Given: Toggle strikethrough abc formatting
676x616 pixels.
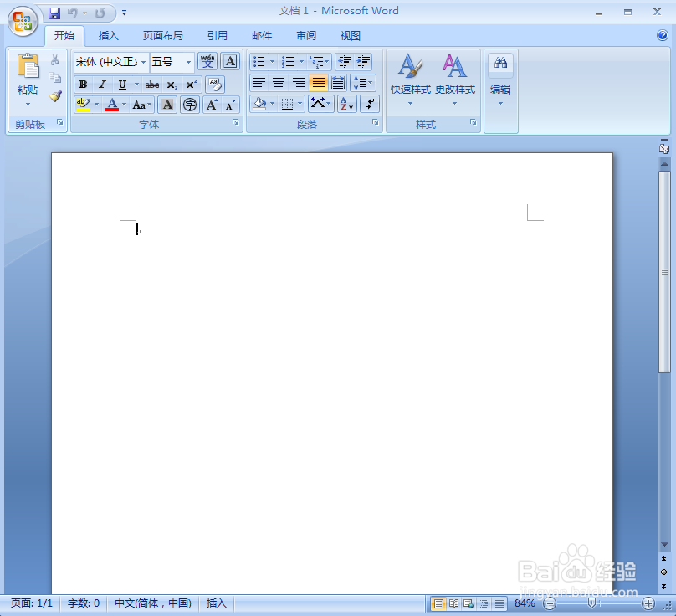Looking at the screenshot, I should (x=151, y=85).
